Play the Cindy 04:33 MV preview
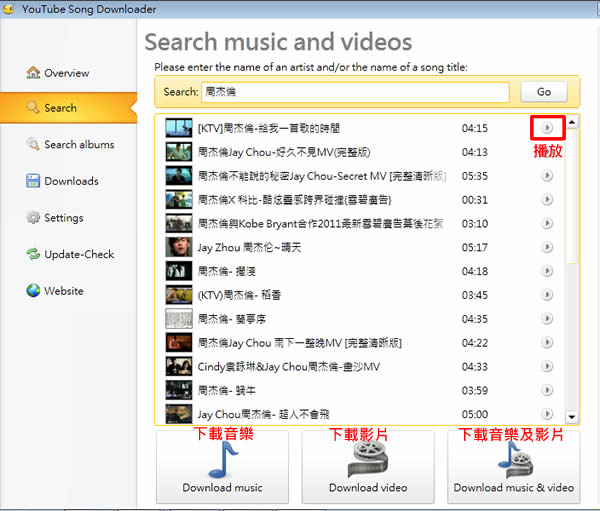This screenshot has height=511, width=600. 547,366
